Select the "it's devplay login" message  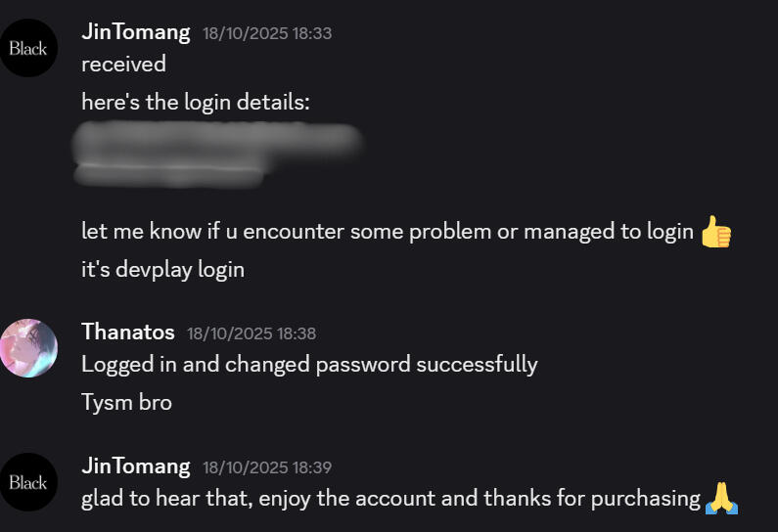[162, 269]
